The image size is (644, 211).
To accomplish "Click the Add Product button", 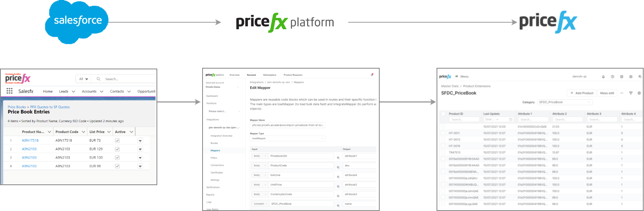I will click(582, 93).
